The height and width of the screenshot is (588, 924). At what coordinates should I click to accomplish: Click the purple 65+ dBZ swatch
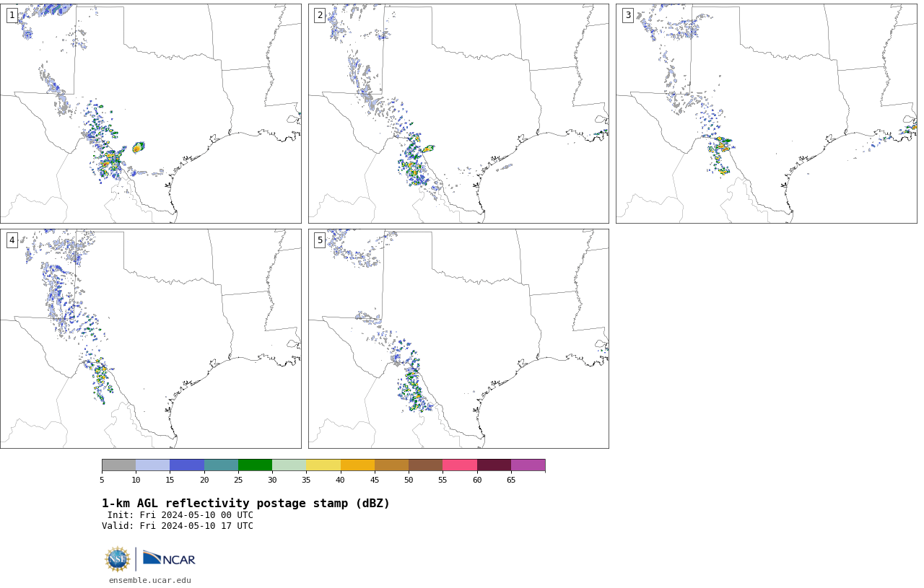(x=528, y=465)
